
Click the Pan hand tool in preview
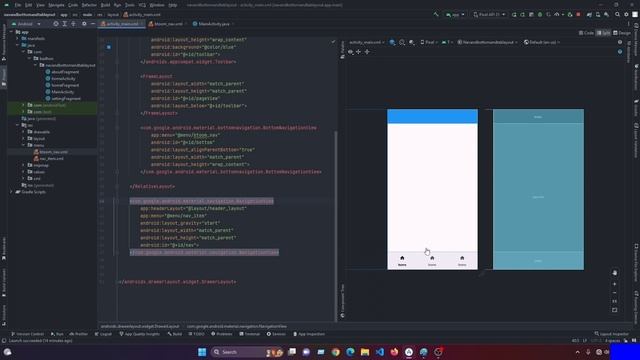[615, 273]
